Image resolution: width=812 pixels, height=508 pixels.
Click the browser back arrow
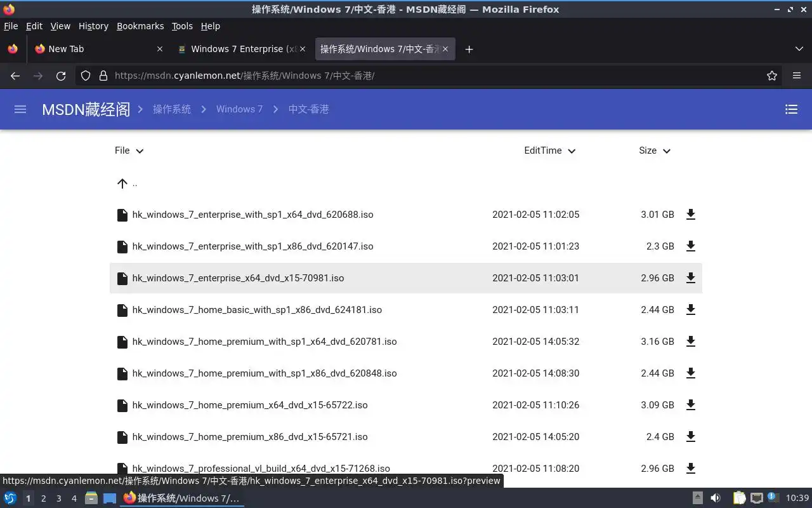point(15,76)
